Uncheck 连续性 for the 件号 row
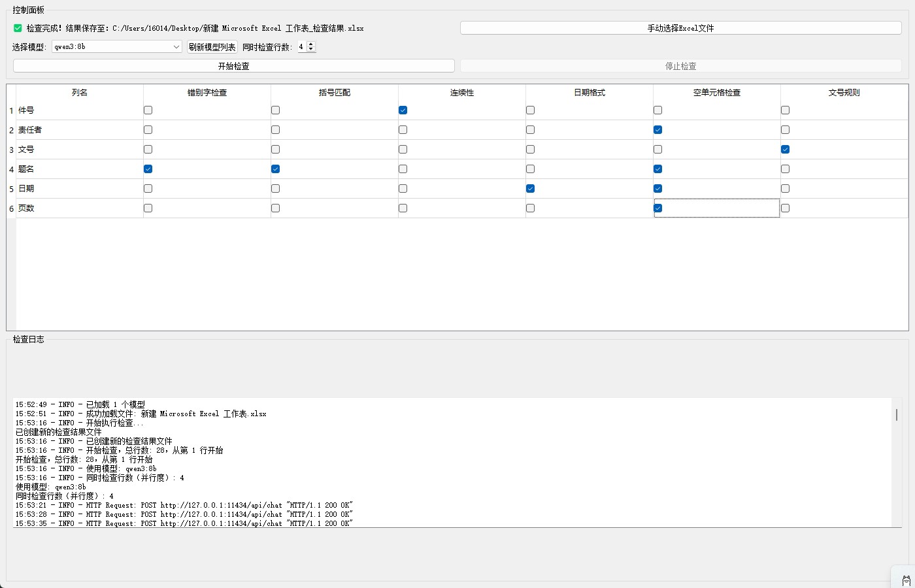The width and height of the screenshot is (915, 588). click(x=403, y=110)
